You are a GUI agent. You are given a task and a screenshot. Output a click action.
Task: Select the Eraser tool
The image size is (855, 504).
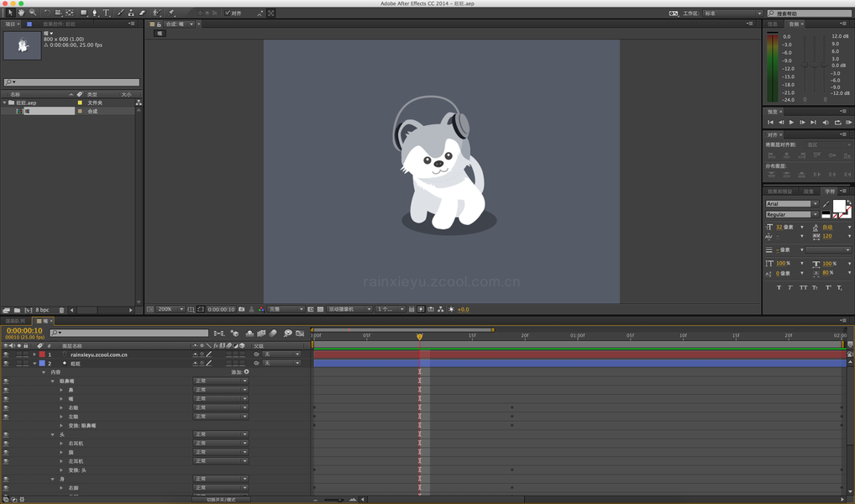[142, 13]
